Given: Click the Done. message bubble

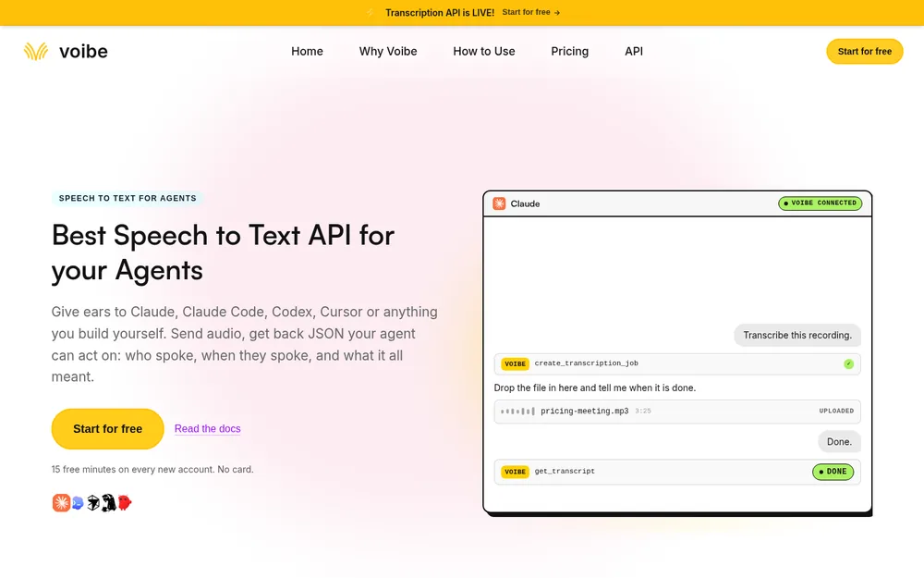Looking at the screenshot, I should tap(839, 442).
